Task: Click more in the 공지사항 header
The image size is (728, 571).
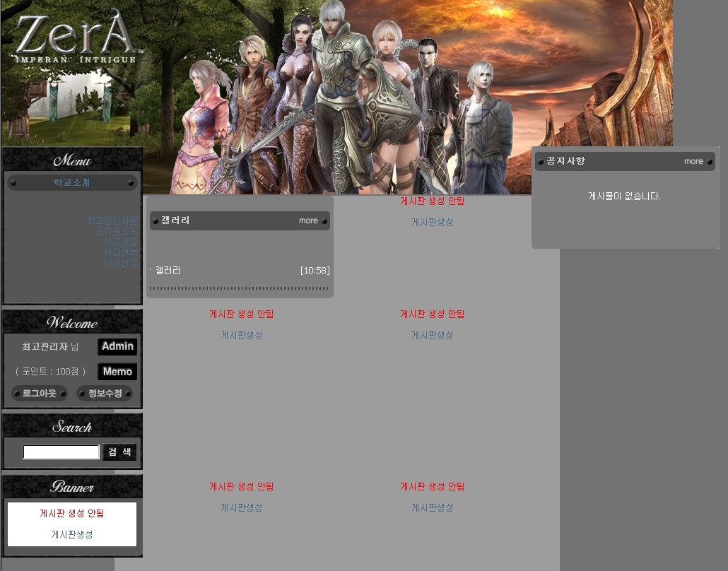Action: click(693, 161)
